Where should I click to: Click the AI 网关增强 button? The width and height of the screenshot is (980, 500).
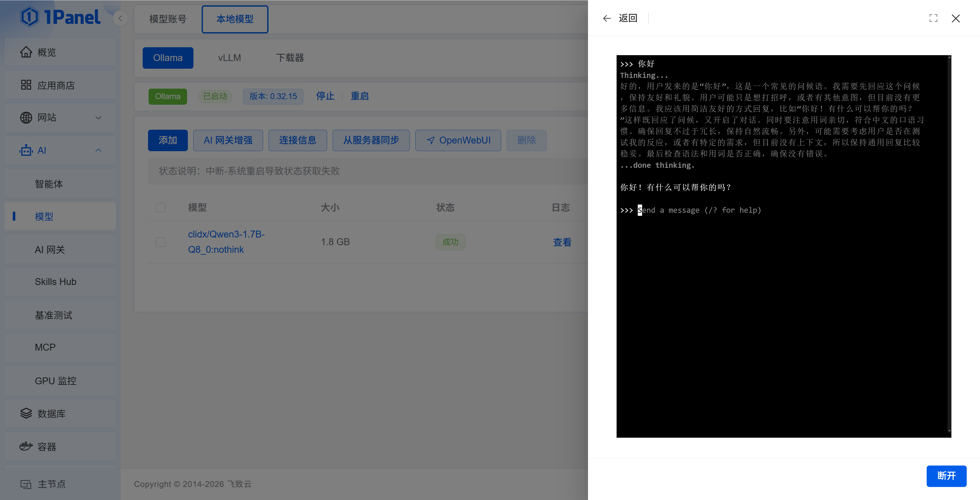coord(228,140)
